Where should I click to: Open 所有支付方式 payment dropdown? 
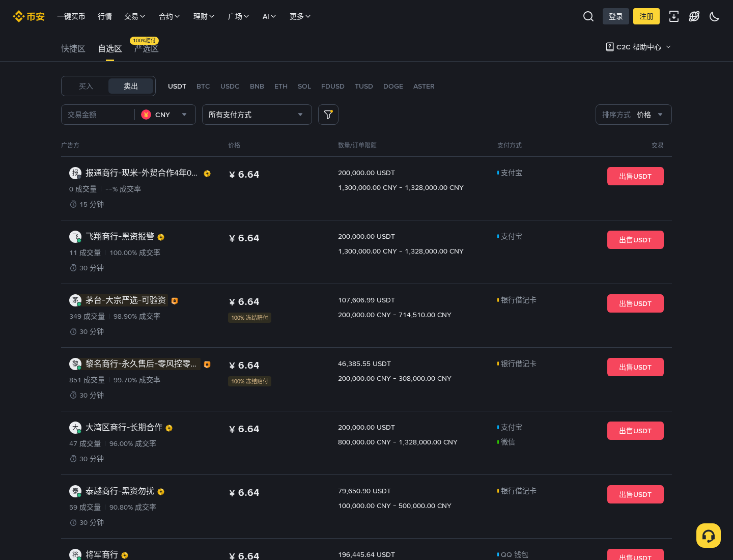click(x=257, y=115)
